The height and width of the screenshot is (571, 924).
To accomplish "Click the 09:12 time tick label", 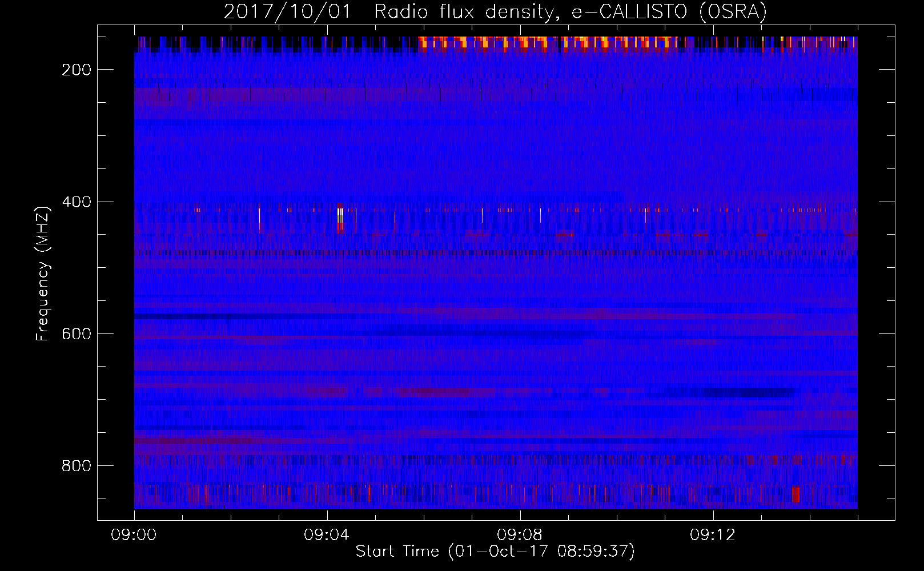I will click(713, 535).
